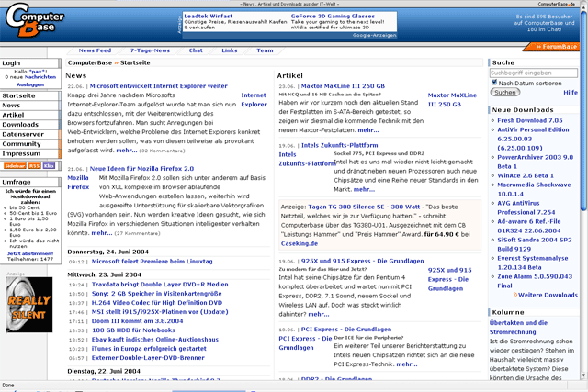
Task: Open Externer Double-Layer-DVD-Brenner headline
Action: pyautogui.click(x=148, y=357)
